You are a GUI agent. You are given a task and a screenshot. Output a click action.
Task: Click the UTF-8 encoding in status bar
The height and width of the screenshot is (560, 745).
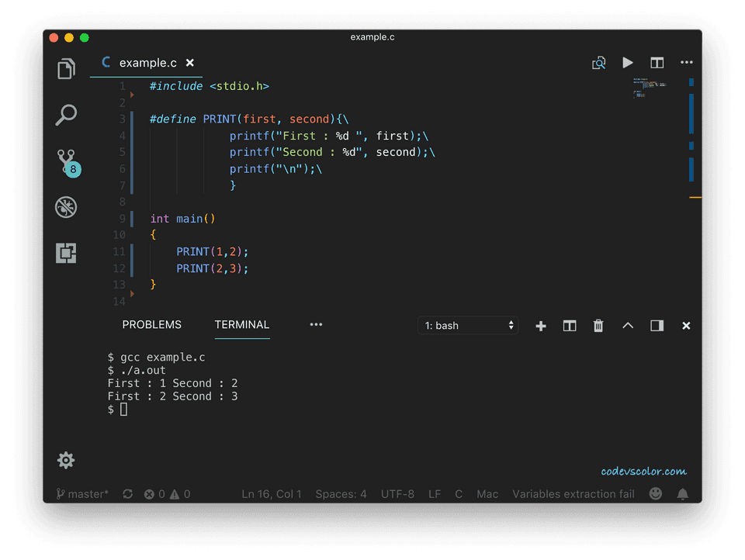(397, 494)
